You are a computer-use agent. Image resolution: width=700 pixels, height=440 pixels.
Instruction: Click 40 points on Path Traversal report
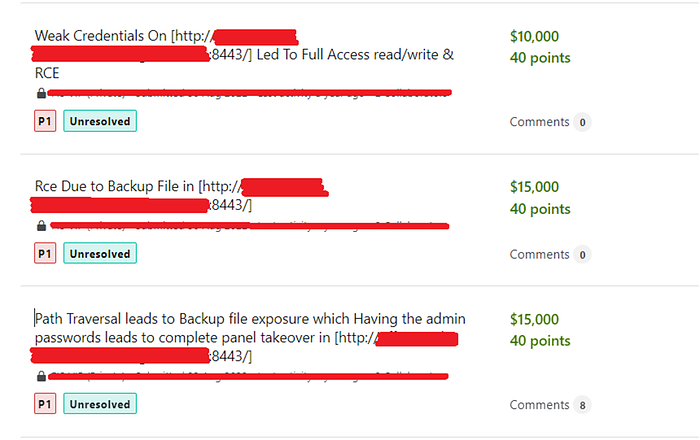point(540,341)
